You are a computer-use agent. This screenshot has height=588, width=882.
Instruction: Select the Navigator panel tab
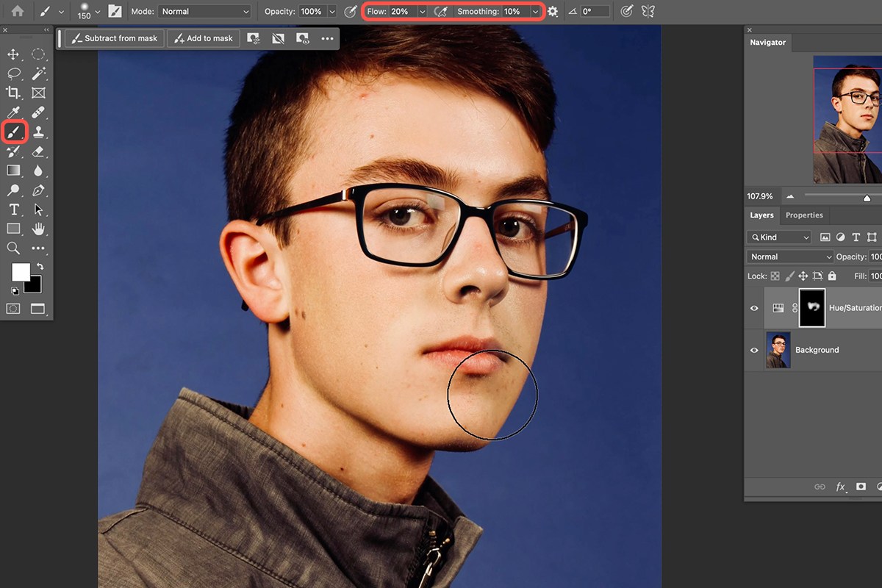coord(767,43)
